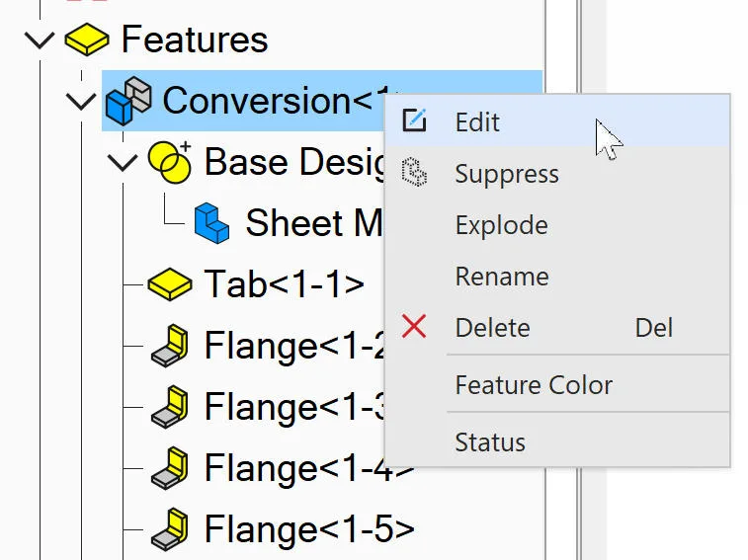This screenshot has height=560, width=748.
Task: Select the Flange<1-4> tree item
Action: coord(284,468)
